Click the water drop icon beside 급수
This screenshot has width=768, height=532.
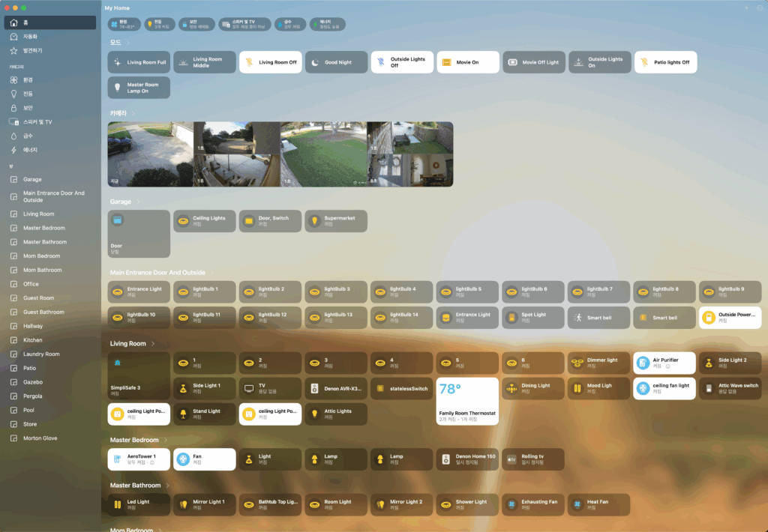pyautogui.click(x=13, y=136)
